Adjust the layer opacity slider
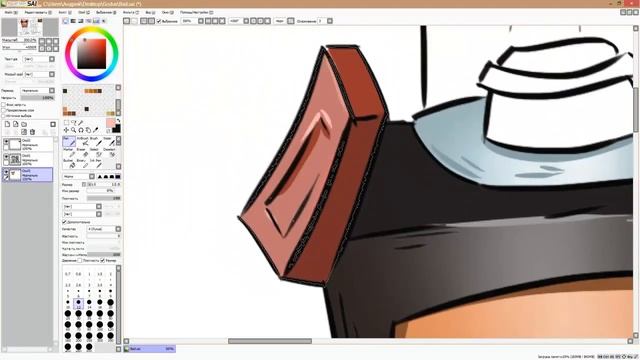The width and height of the screenshot is (640, 360). click(37, 98)
